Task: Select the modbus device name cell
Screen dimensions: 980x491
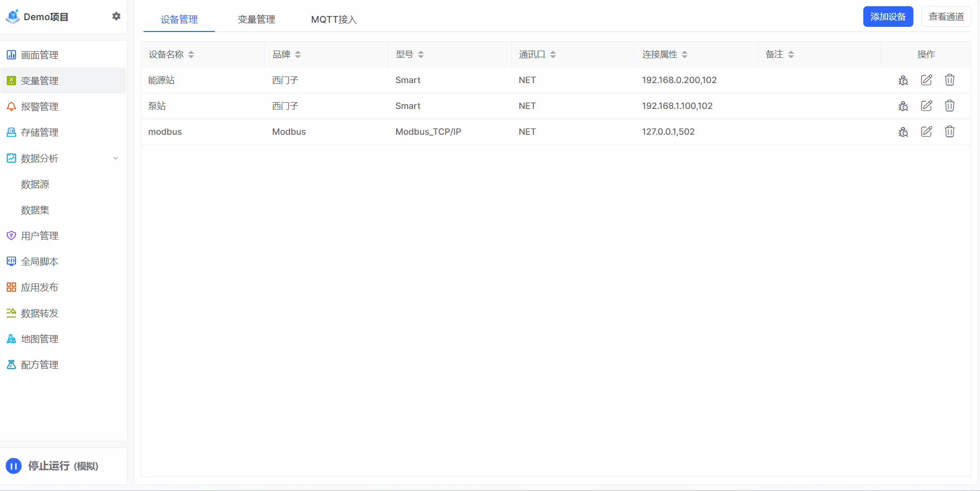Action: click(202, 132)
